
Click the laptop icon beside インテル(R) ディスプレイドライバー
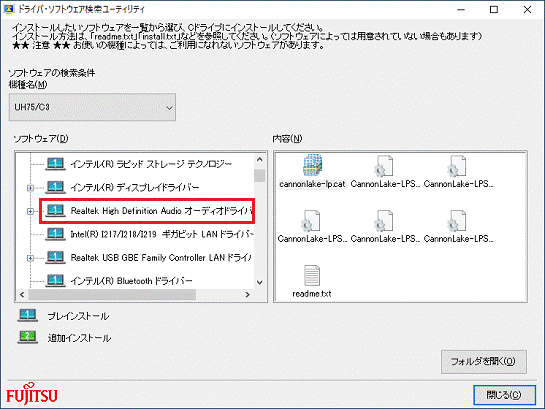[x=55, y=187]
